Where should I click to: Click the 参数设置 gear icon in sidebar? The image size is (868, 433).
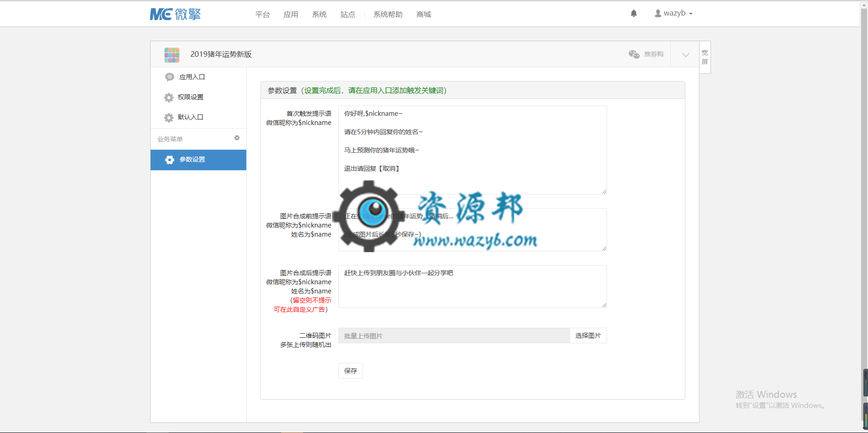[169, 160]
